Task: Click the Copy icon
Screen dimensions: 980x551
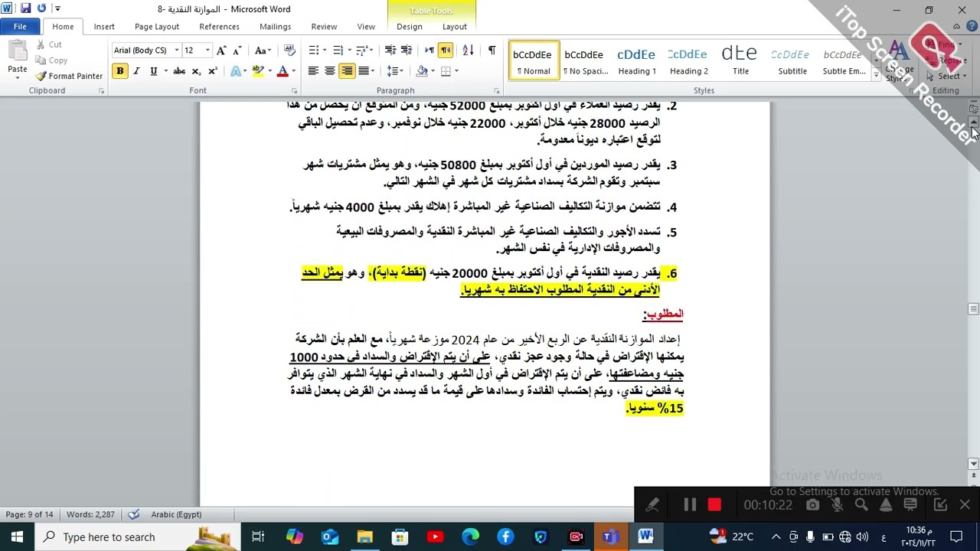Action: click(41, 60)
